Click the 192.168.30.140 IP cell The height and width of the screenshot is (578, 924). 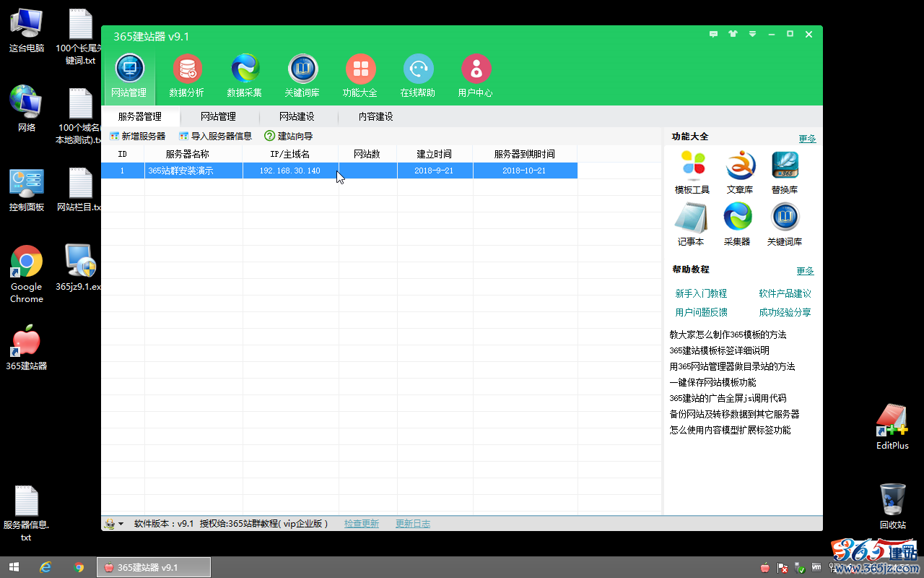(x=290, y=171)
